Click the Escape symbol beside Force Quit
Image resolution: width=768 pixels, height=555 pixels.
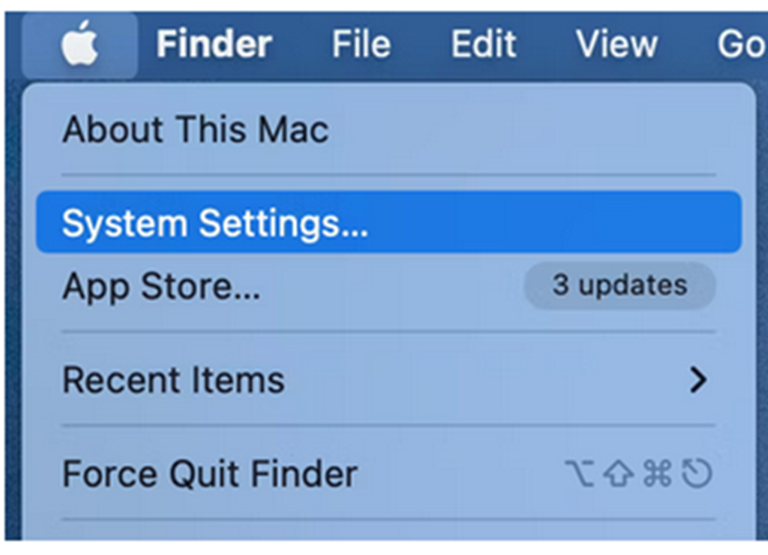click(696, 473)
